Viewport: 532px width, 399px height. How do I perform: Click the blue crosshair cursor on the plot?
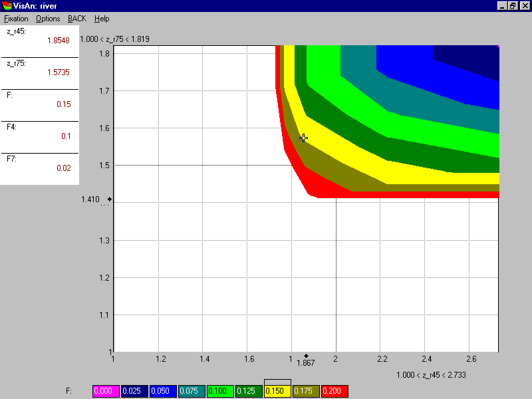point(304,138)
